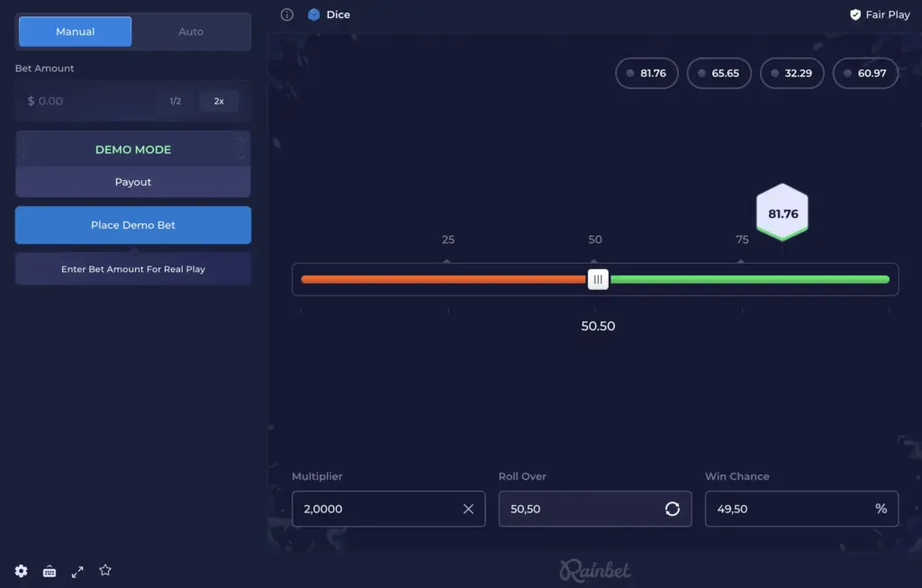The height and width of the screenshot is (588, 922).
Task: Click the 25 scale mark label
Action: click(x=448, y=240)
